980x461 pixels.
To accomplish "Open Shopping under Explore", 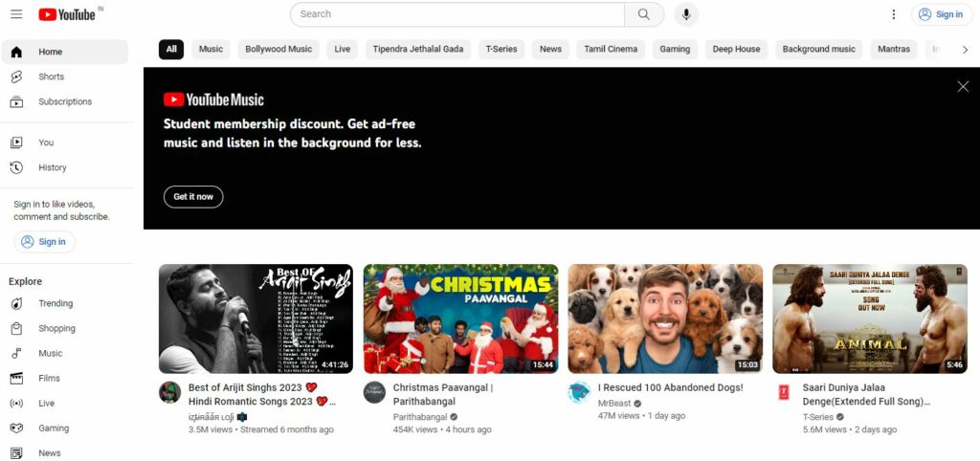I will coord(65,329).
